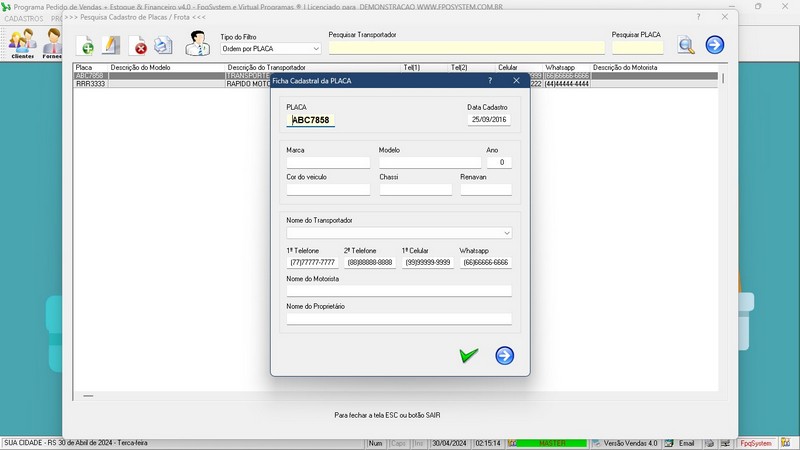Click the 1º Telefone field

[x=312, y=262]
